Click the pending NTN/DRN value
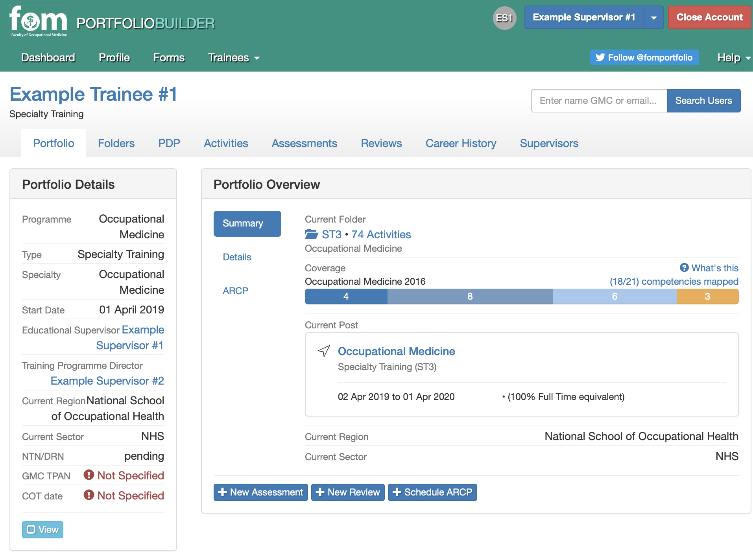This screenshot has width=753, height=560. click(144, 456)
